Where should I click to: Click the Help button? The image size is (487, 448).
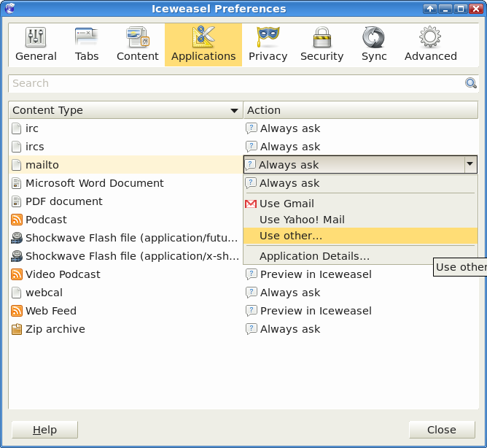[44, 430]
